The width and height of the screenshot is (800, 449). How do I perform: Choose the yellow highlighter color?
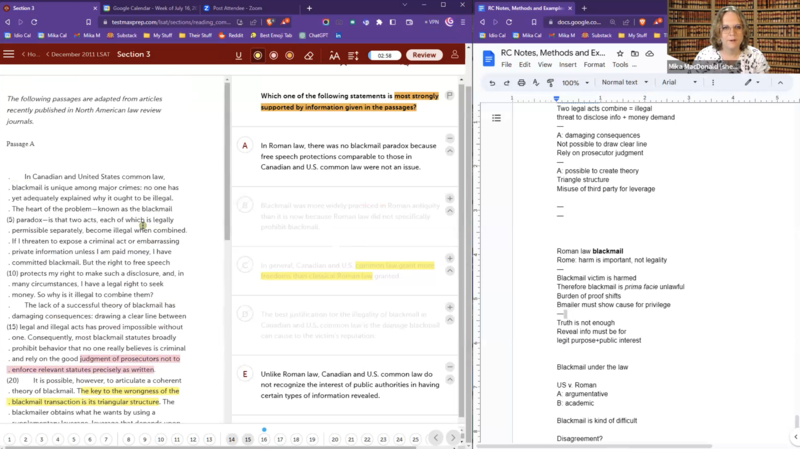click(258, 55)
